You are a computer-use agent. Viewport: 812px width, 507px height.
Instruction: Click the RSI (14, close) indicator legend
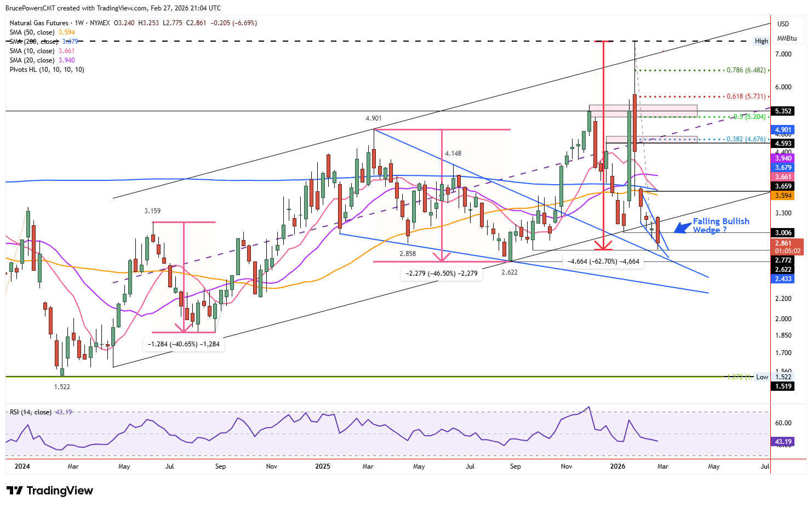point(41,412)
